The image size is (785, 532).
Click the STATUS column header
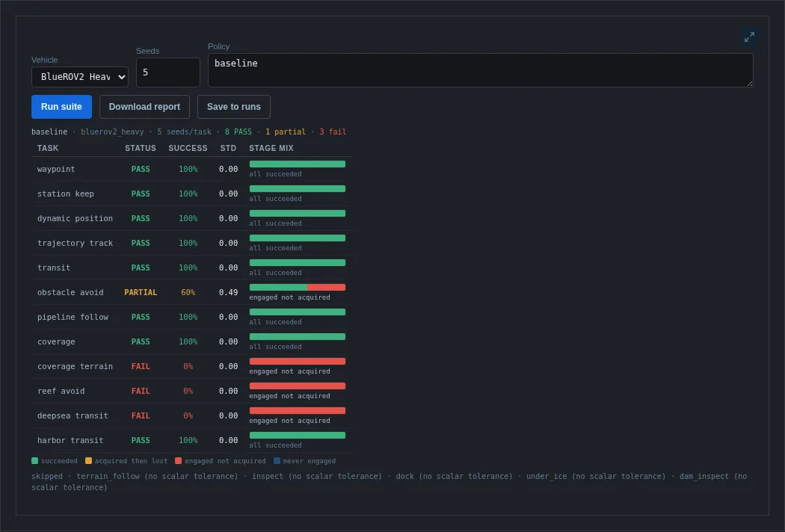(x=141, y=148)
